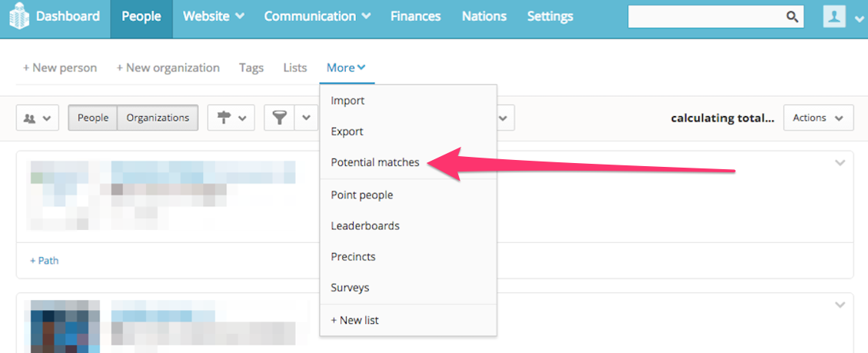The image size is (868, 353).
Task: Open the signpost path icon dropdown
Action: [231, 118]
